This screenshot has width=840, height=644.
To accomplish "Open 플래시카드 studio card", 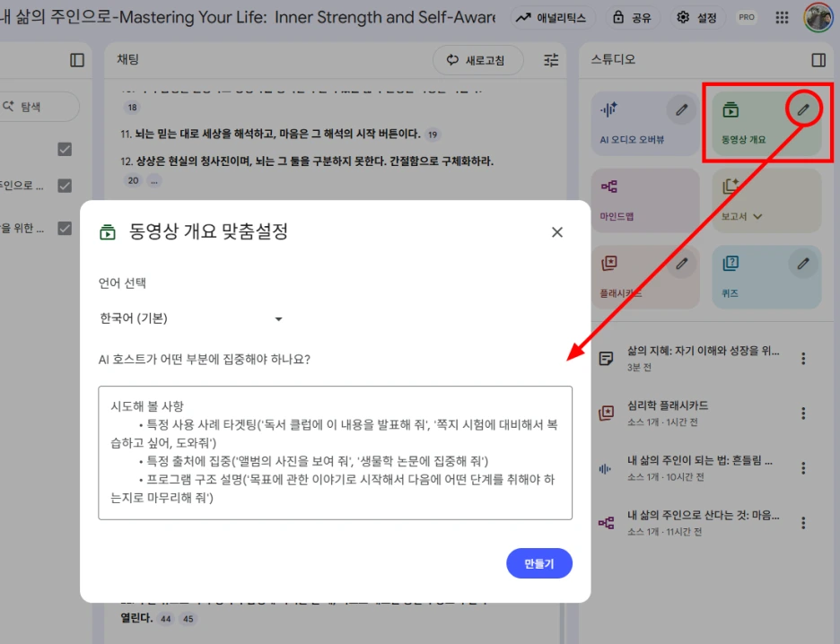I will [x=645, y=277].
